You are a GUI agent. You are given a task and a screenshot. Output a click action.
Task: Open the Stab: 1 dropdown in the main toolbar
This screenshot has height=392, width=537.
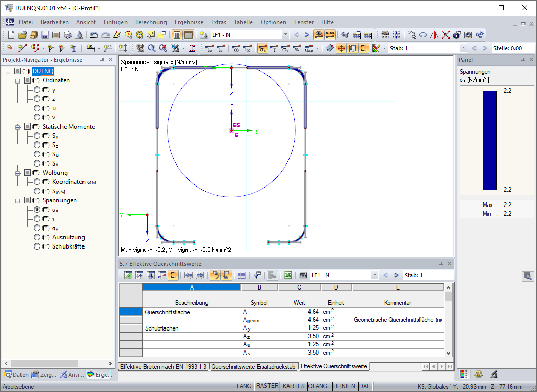pyautogui.click(x=463, y=48)
